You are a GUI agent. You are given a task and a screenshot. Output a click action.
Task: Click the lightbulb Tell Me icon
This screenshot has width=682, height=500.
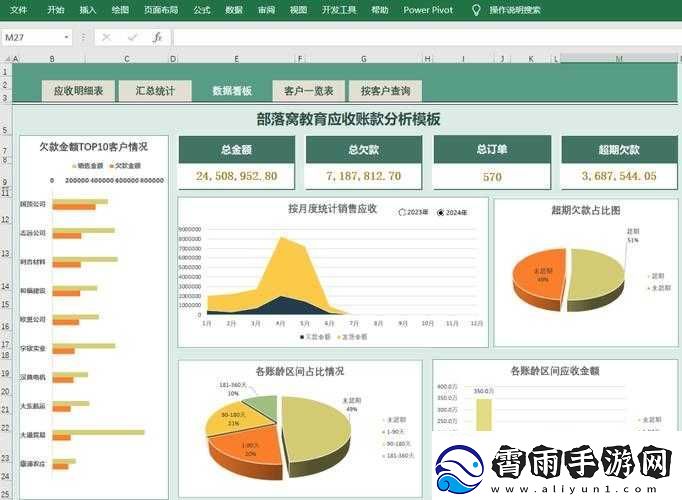tap(476, 10)
